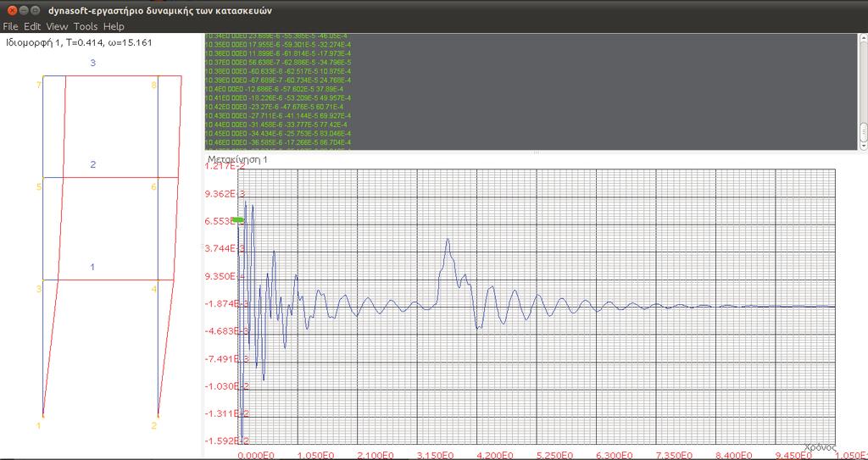Image resolution: width=868 pixels, height=460 pixels.
Task: Click x-axis value 5.250E0
Action: [x=556, y=455]
